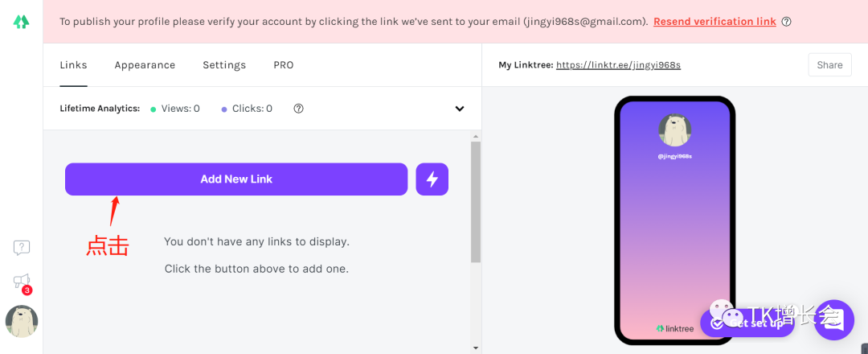Click the lightning bolt quick-add button
868x354 pixels.
(x=432, y=179)
